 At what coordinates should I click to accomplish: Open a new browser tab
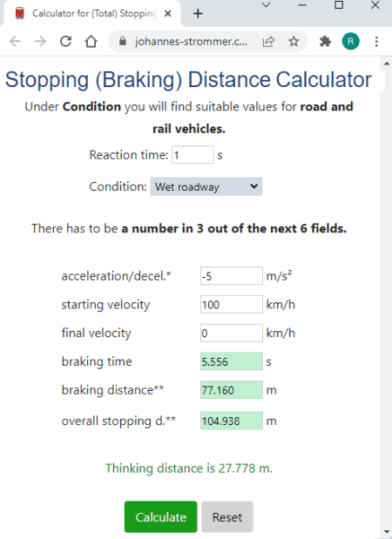coord(198,14)
